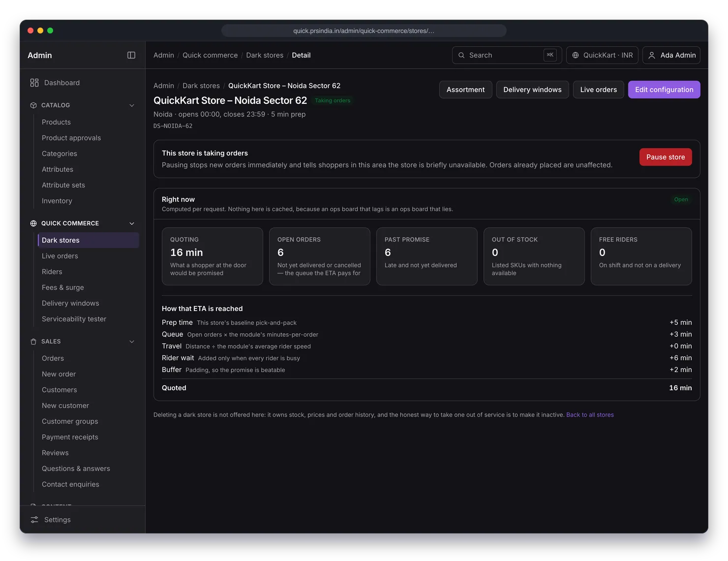The height and width of the screenshot is (561, 728).
Task: Click the Assortment button
Action: (465, 90)
